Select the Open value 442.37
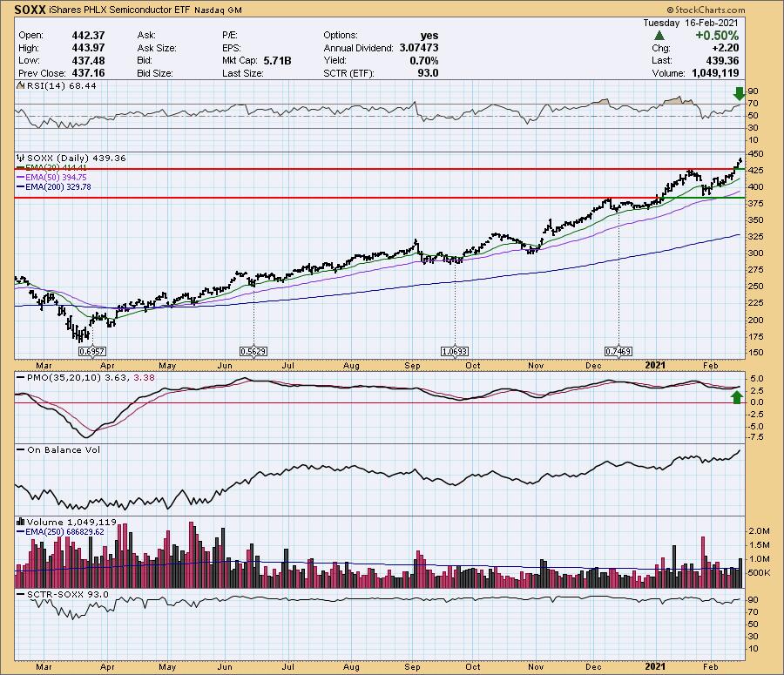 tap(89, 36)
